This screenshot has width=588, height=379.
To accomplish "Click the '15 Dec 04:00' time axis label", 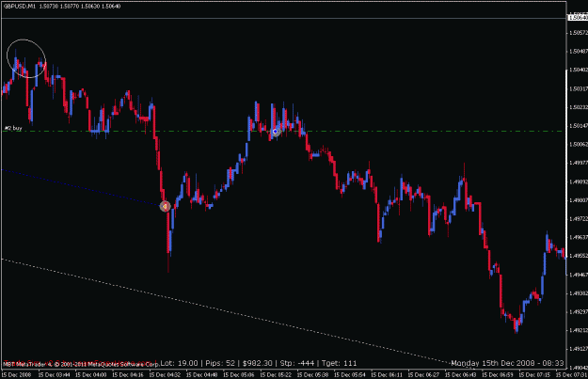I will (x=90, y=374).
